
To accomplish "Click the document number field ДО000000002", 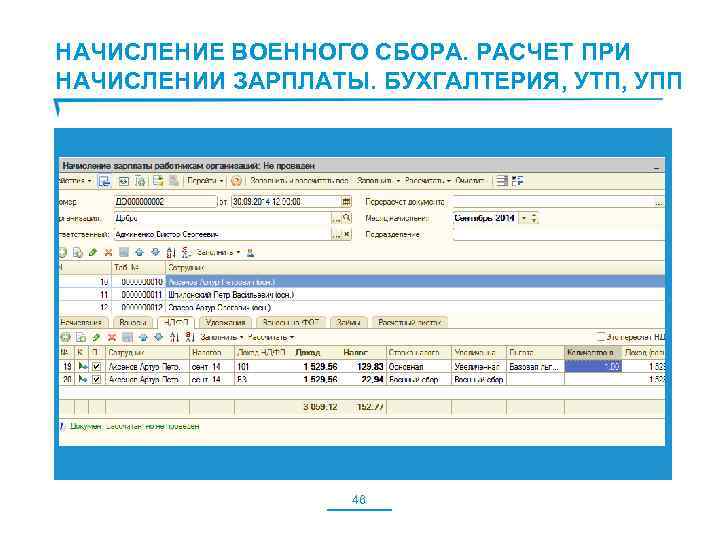I will (x=165, y=202).
